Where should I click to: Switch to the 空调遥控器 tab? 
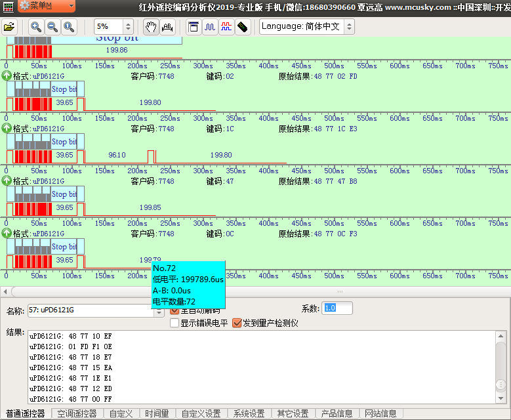(x=77, y=413)
